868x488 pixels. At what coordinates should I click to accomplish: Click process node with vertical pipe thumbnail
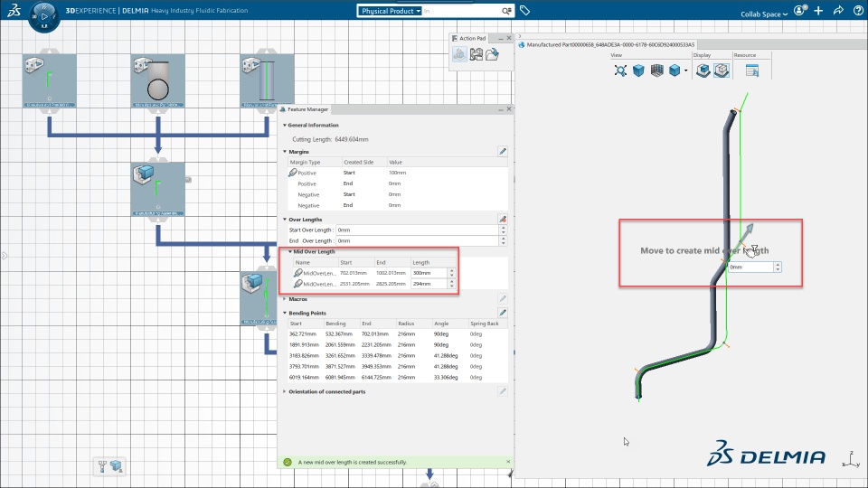point(267,80)
